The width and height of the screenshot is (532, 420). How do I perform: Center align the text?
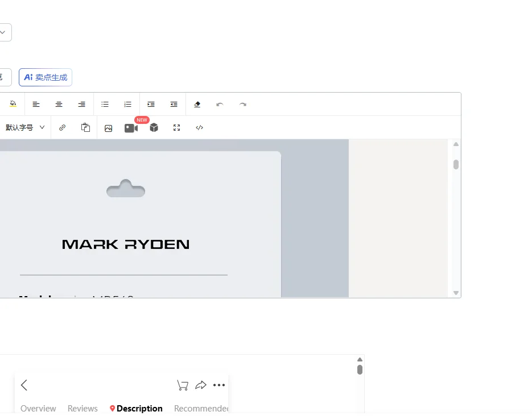(59, 105)
